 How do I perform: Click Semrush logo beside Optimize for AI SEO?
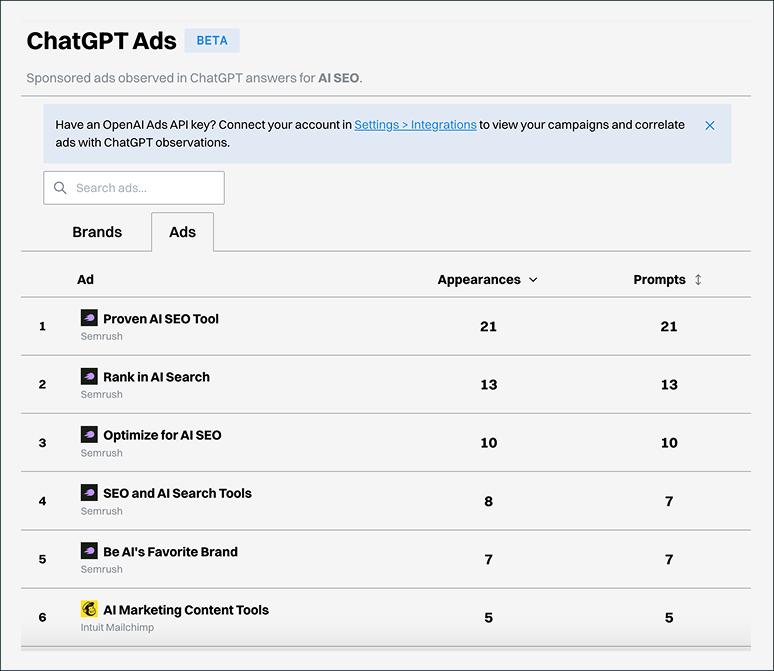[x=89, y=434]
